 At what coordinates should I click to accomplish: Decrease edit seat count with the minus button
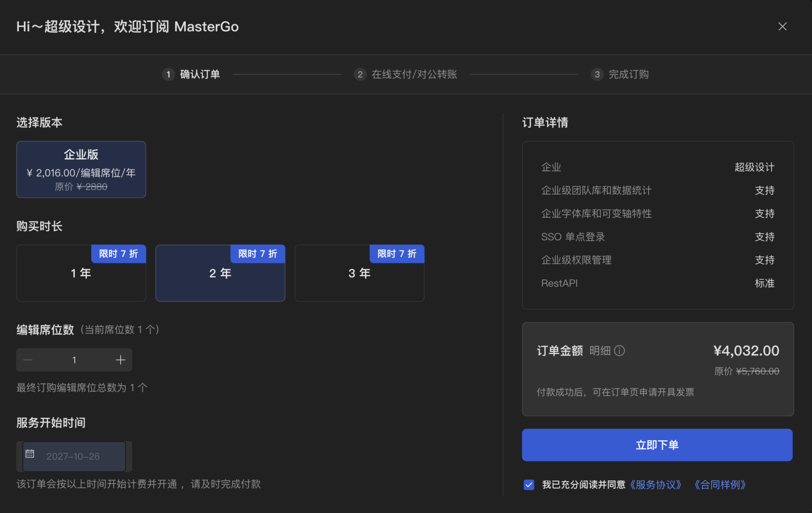tap(28, 360)
